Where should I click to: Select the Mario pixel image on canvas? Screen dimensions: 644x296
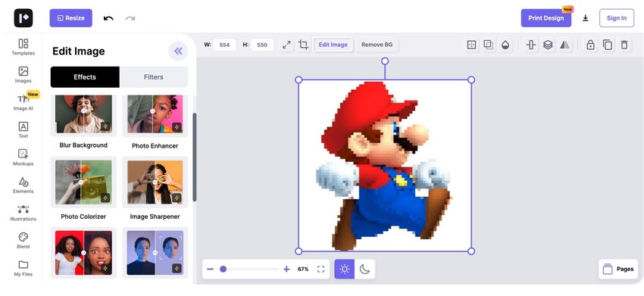(385, 166)
